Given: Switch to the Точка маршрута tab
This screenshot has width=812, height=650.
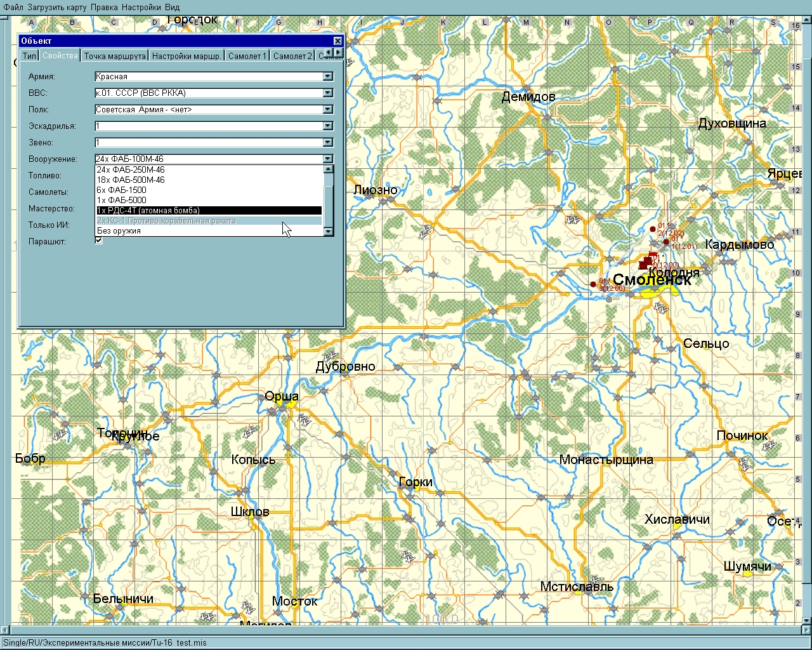Looking at the screenshot, I should coord(115,56).
